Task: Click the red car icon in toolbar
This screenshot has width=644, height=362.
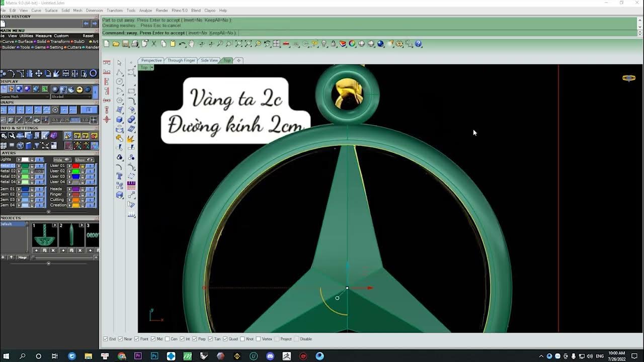Action: click(x=286, y=44)
